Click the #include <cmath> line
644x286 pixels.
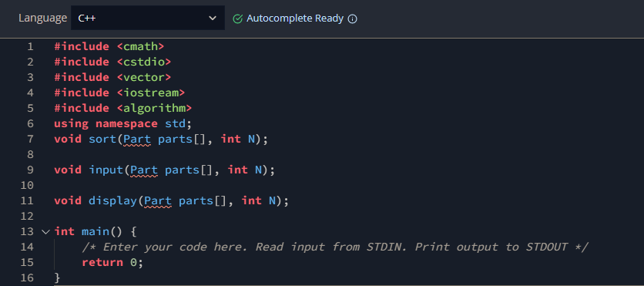tap(109, 46)
